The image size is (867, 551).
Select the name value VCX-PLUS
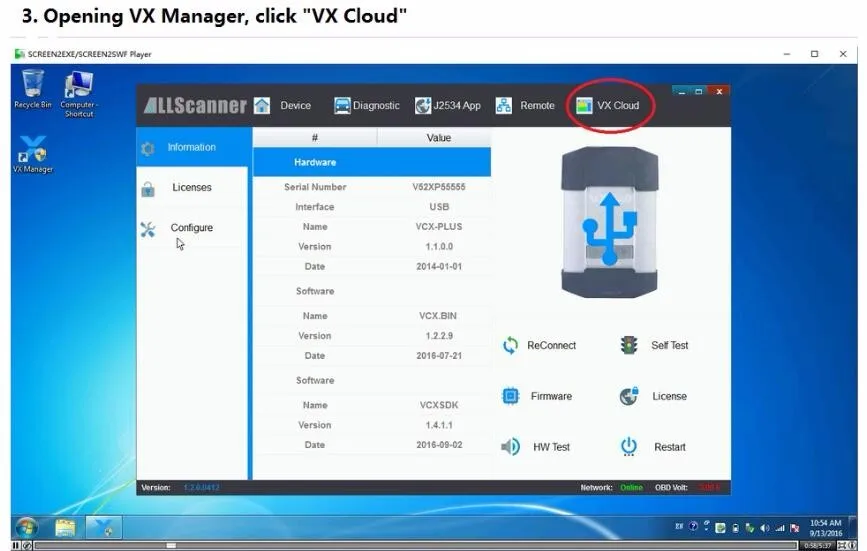[x=439, y=227]
